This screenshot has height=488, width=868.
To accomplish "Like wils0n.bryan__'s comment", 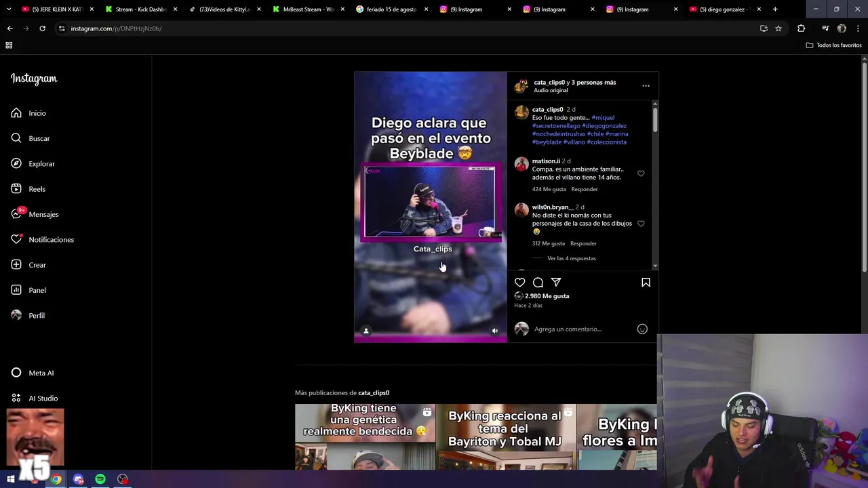I will pyautogui.click(x=641, y=224).
